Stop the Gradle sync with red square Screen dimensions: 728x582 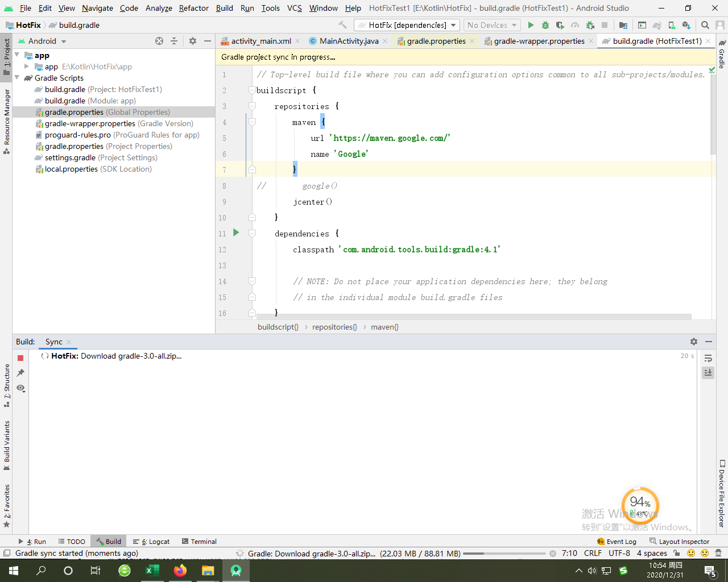pyautogui.click(x=20, y=358)
